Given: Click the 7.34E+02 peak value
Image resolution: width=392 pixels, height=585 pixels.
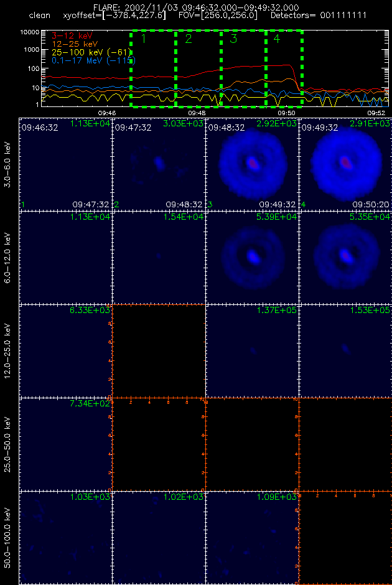Looking at the screenshot, I should (x=90, y=404).
